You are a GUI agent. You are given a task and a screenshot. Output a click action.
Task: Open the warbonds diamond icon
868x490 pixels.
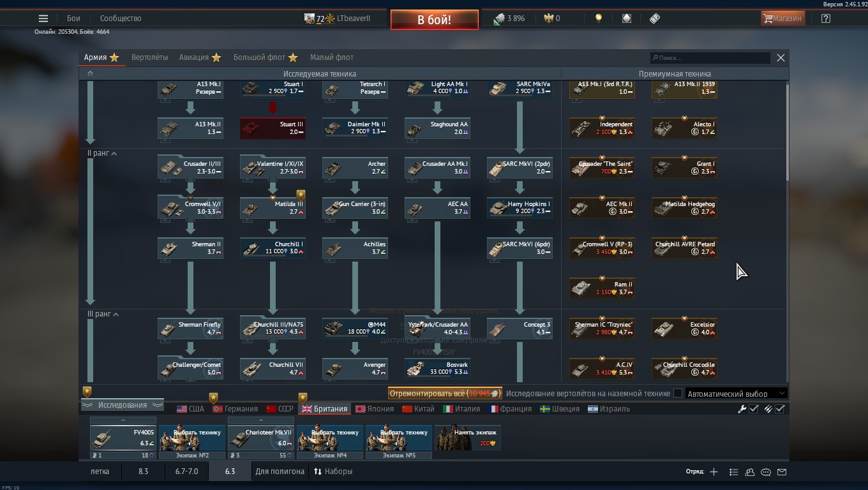tap(627, 19)
